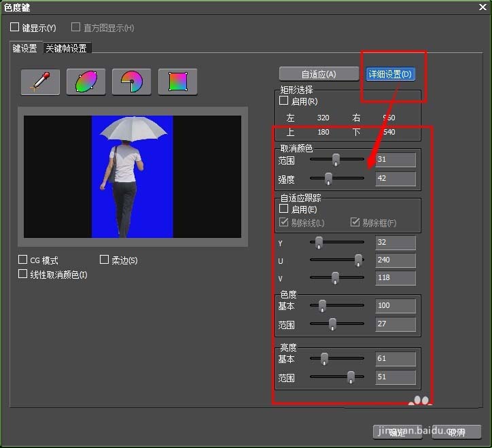
Task: Click the 取消颜色 范围 slider handle
Action: [336, 160]
